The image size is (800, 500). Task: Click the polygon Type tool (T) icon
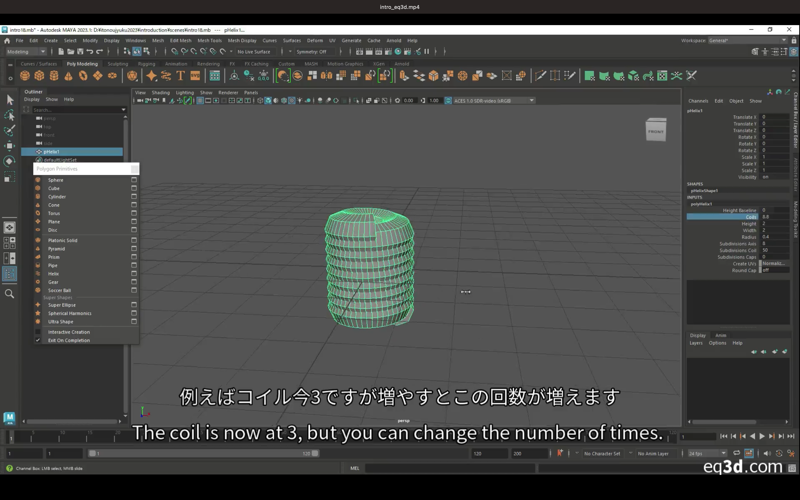(x=181, y=76)
